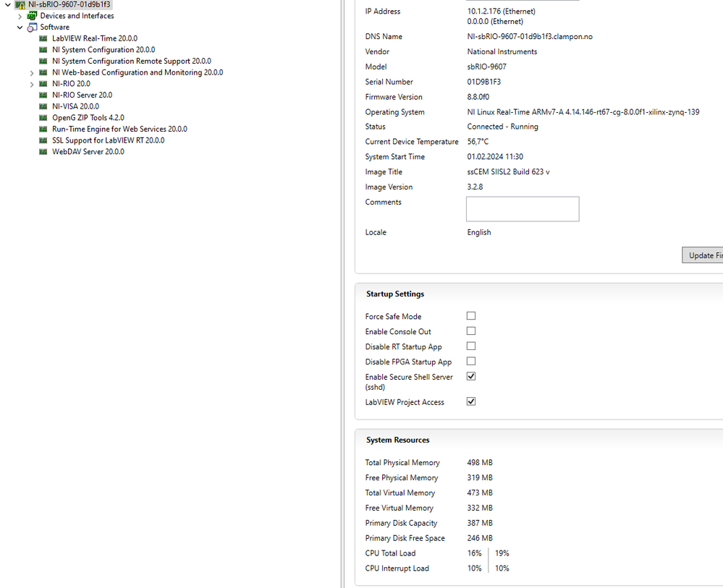Click the NI System Configuration Remote Support icon
The image size is (723, 588).
[43, 61]
